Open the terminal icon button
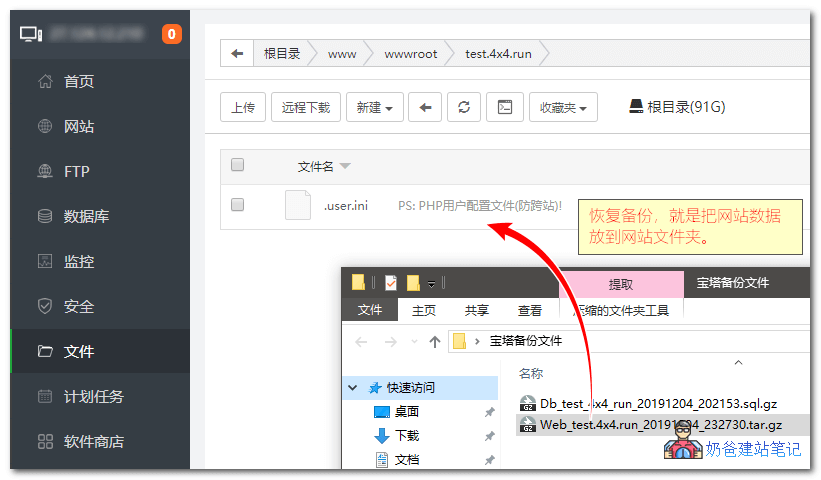The image size is (821, 480). 505,107
